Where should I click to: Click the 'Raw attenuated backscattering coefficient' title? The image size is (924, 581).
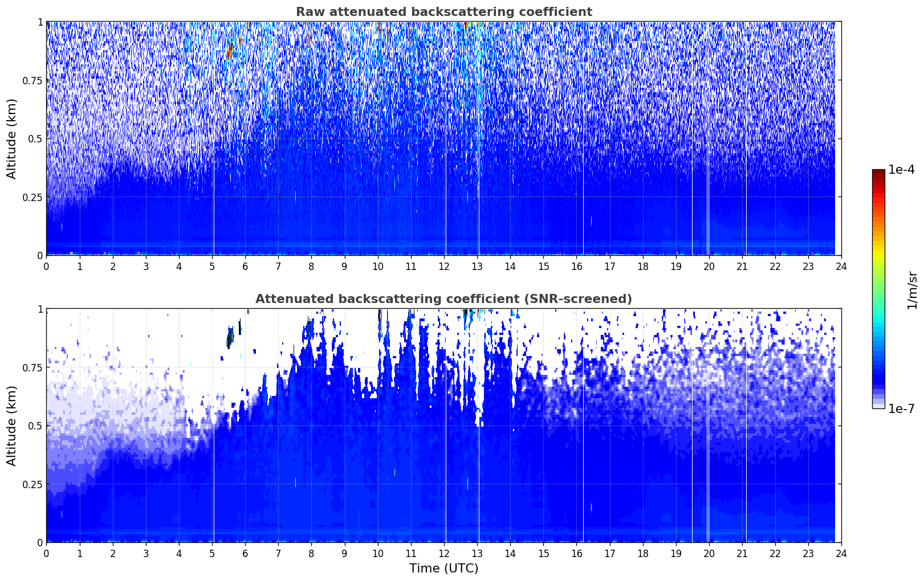[443, 12]
